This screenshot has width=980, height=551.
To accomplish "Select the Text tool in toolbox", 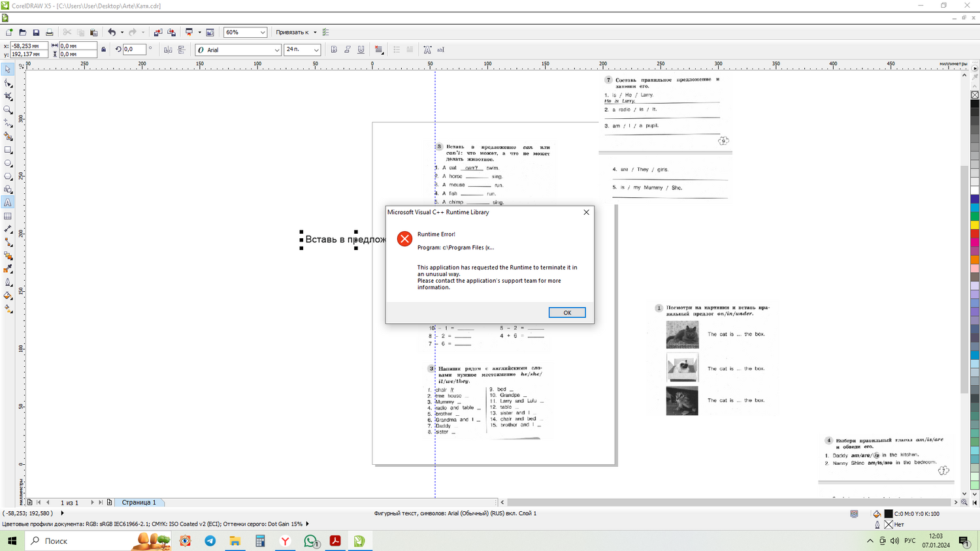I will click(8, 202).
